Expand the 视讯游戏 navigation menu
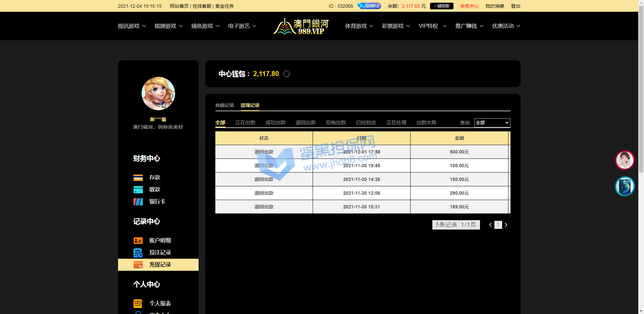The height and width of the screenshot is (314, 644). pyautogui.click(x=132, y=26)
